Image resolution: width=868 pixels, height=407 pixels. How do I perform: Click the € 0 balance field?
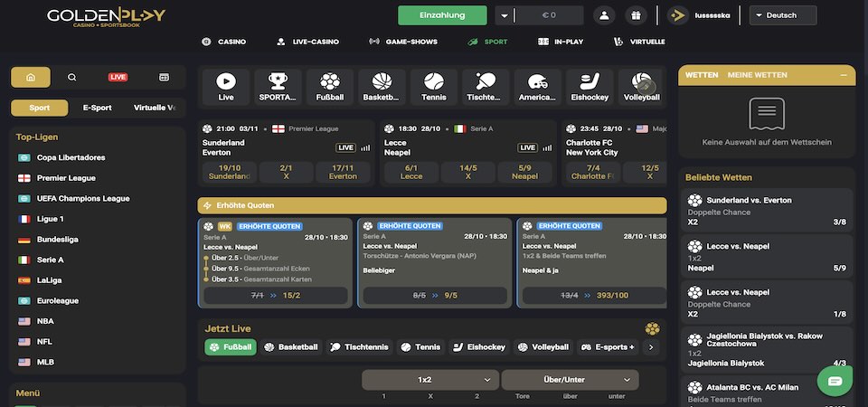coord(549,15)
